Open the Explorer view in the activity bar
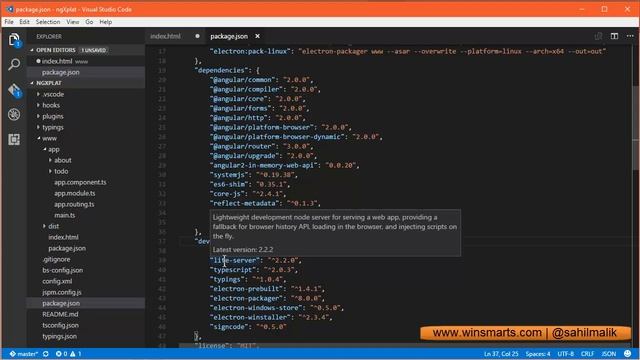The image size is (640, 360). tap(14, 40)
